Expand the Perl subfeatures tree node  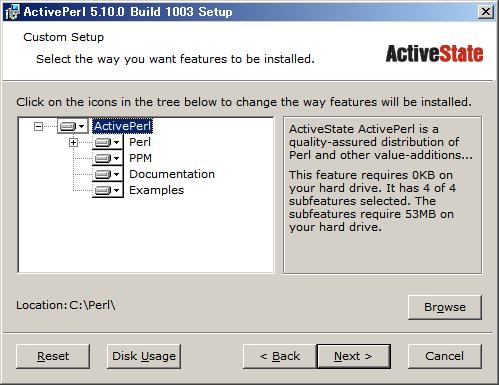[x=73, y=143]
